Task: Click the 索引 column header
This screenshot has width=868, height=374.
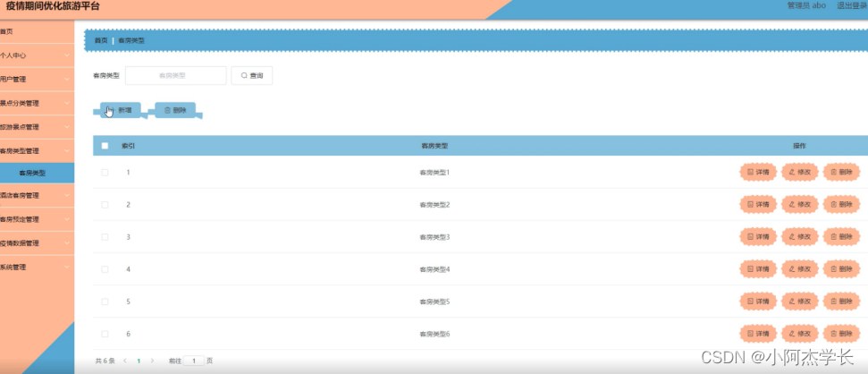Action: [129, 146]
